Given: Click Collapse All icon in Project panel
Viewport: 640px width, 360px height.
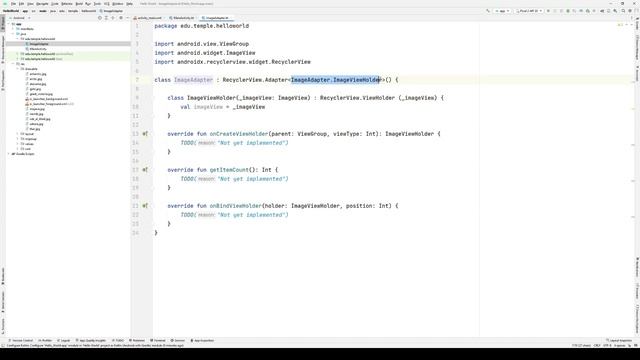Looking at the screenshot, I should [x=113, y=18].
